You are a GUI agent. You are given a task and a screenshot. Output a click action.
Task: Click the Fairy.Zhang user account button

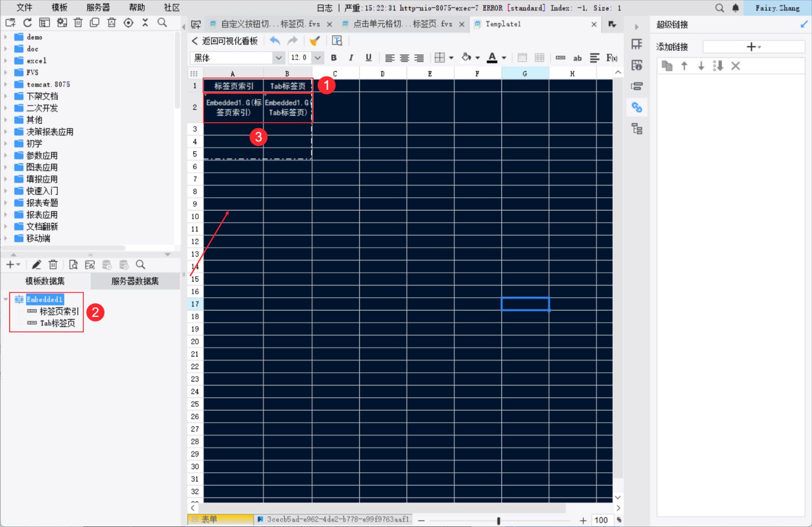[777, 8]
